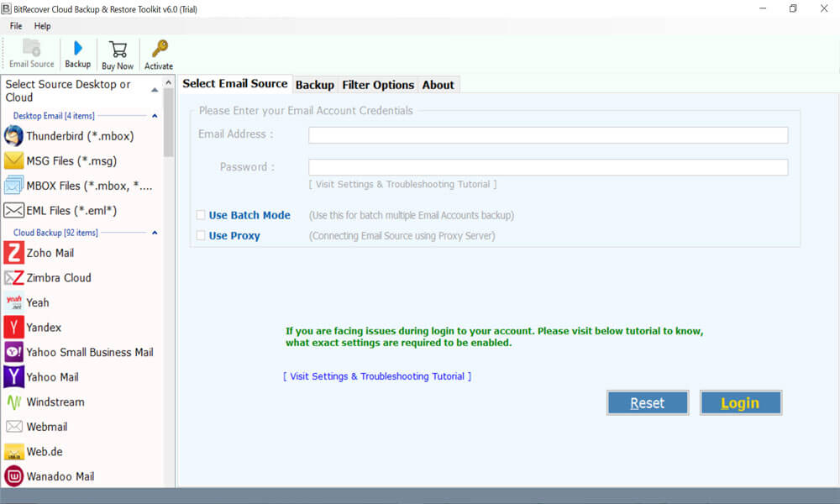The image size is (840, 504).
Task: Click the Password input field
Action: (548, 167)
